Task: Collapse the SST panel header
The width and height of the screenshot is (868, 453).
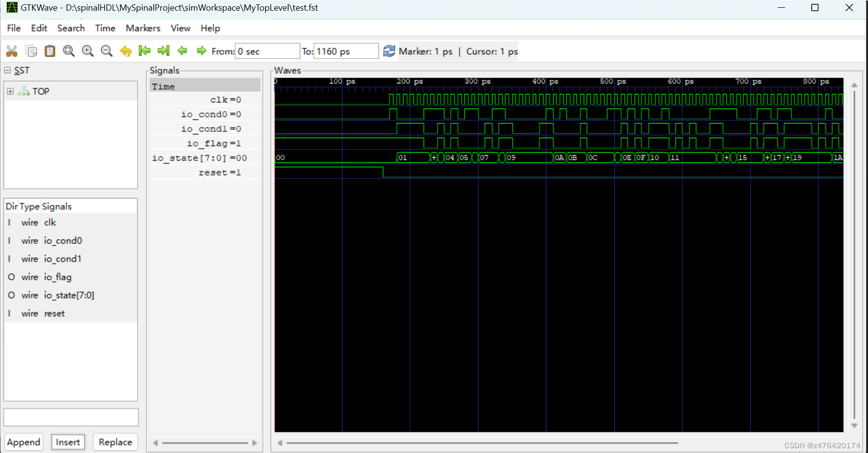Action: pos(7,70)
